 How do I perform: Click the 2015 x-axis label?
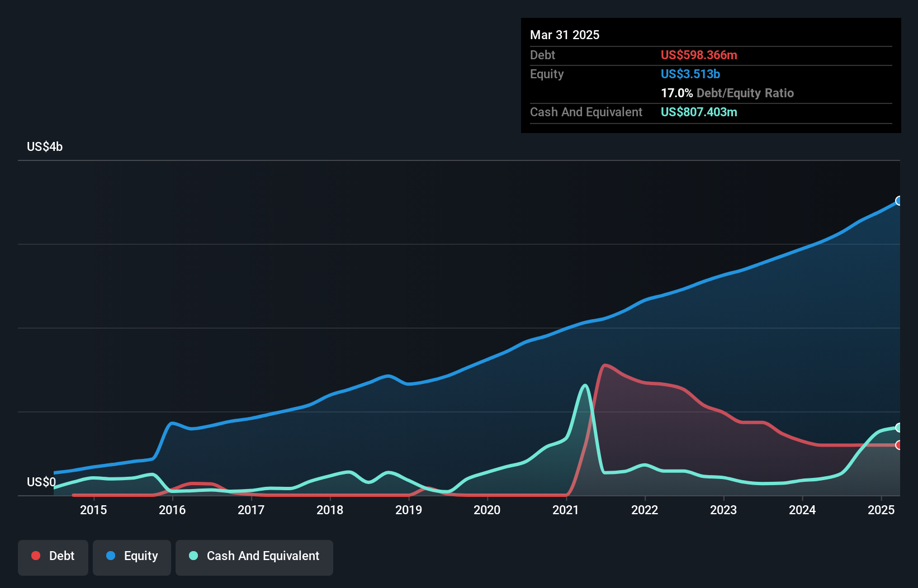93,510
